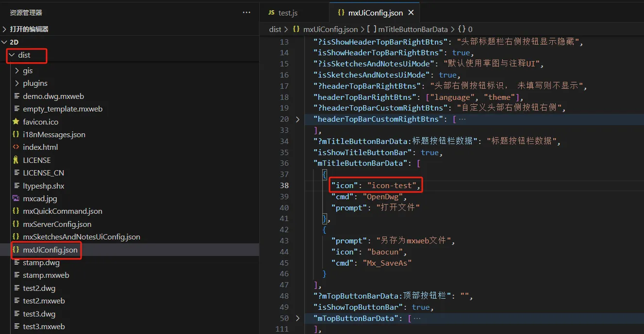Click the dist breadcrumb segment
The image size is (644, 334).
pos(275,29)
